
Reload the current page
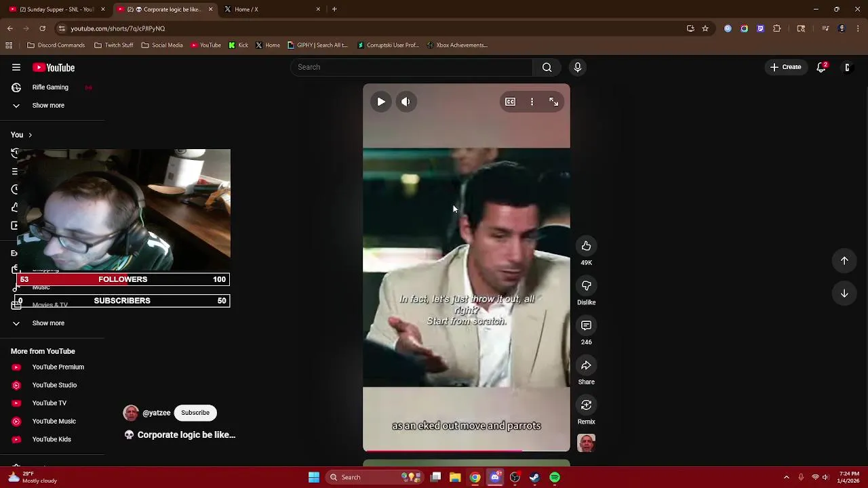[42, 28]
